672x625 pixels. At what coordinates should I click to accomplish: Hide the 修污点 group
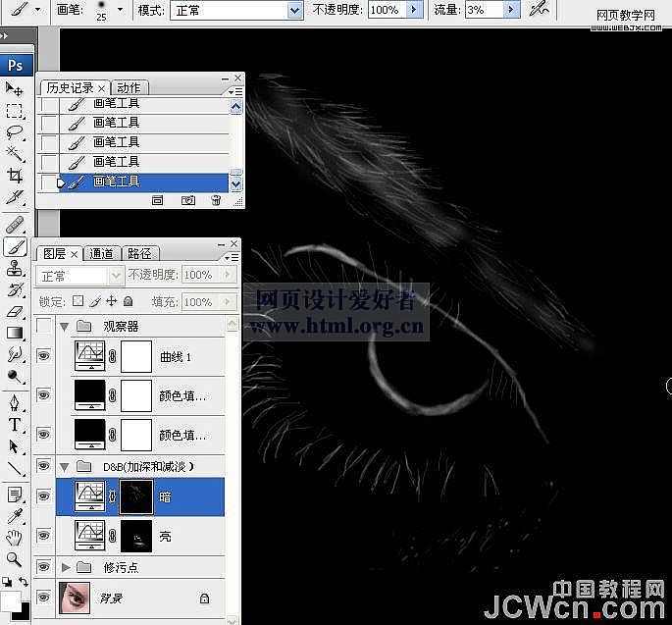click(x=43, y=567)
